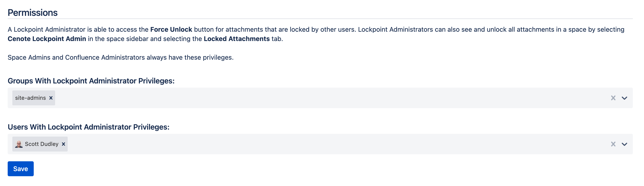The height and width of the screenshot is (186, 644).
Task: Clear all groups in the Groups field
Action: pos(613,98)
